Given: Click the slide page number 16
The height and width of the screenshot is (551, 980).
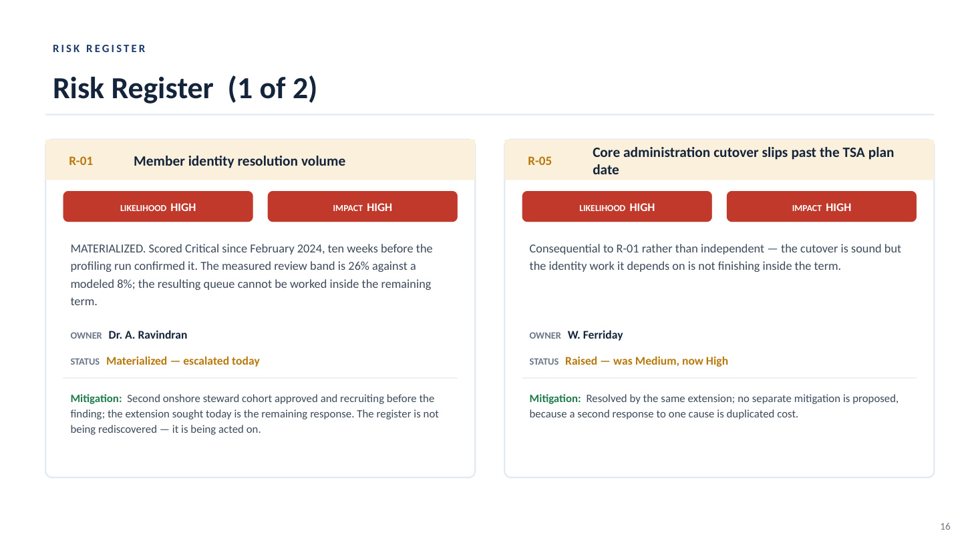Looking at the screenshot, I should [945, 526].
